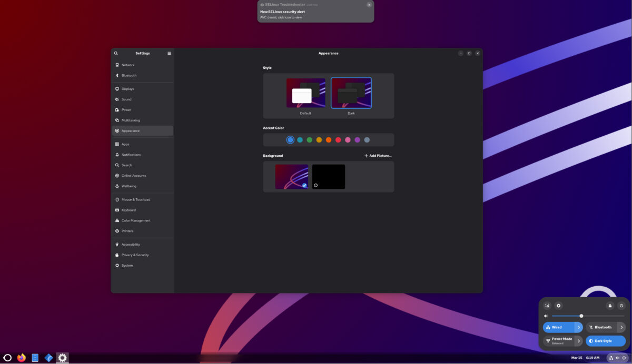Toggle the Wired network connection
632x364 pixels.
(558, 327)
